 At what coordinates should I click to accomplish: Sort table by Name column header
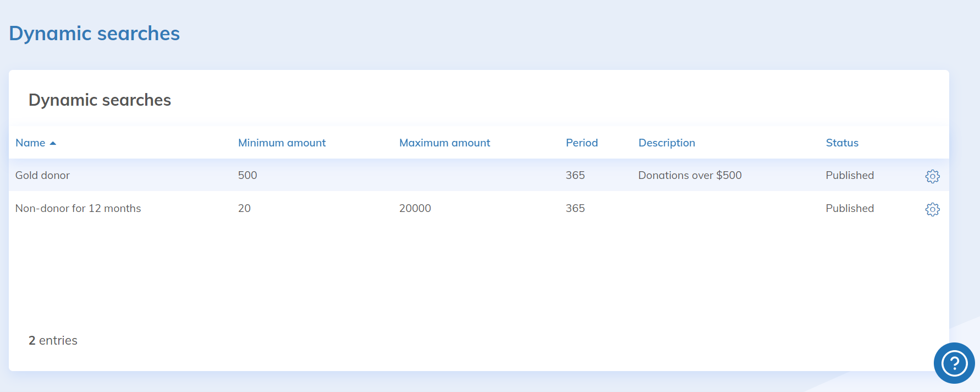pos(30,143)
